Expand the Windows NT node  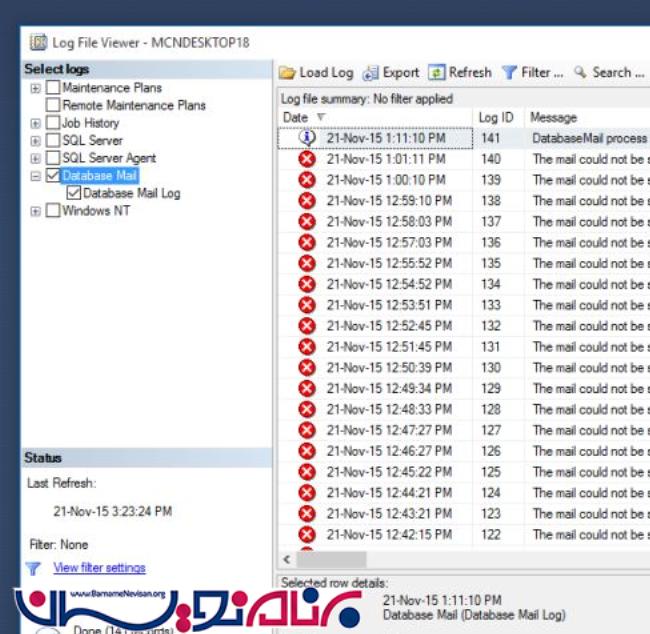(36, 211)
